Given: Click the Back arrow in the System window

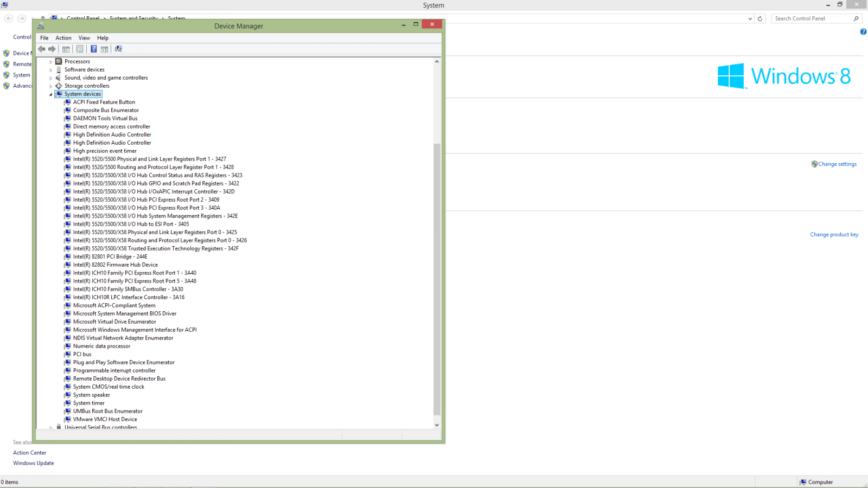Looking at the screenshot, I should coord(9,18).
